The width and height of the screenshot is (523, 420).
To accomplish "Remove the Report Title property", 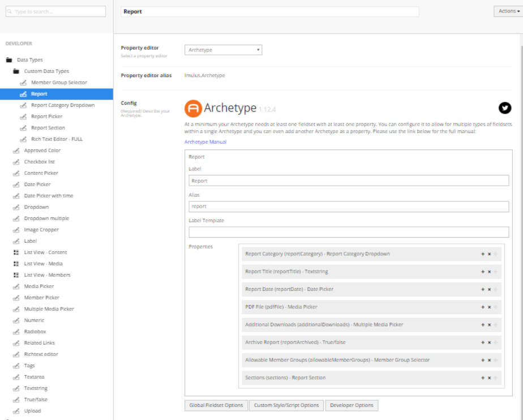I will (489, 272).
